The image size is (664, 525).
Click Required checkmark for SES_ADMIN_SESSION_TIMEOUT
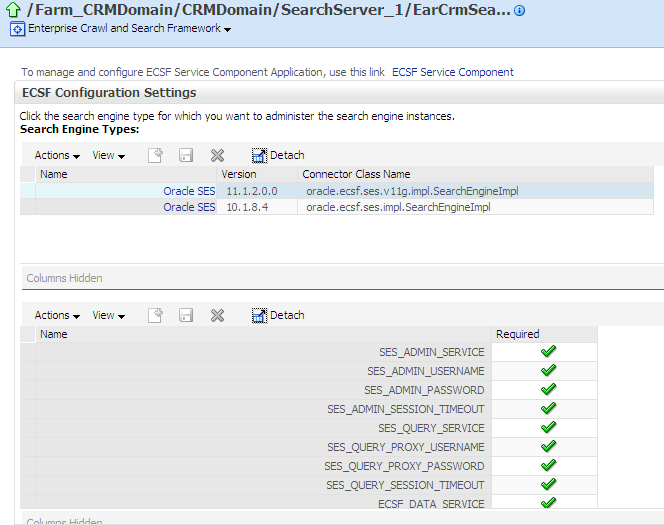pyautogui.click(x=548, y=409)
